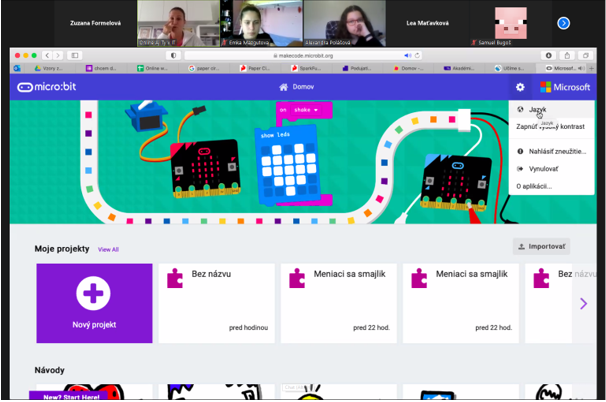The image size is (606, 402).
Task: Open O aplikácii menu entry
Action: (552, 186)
